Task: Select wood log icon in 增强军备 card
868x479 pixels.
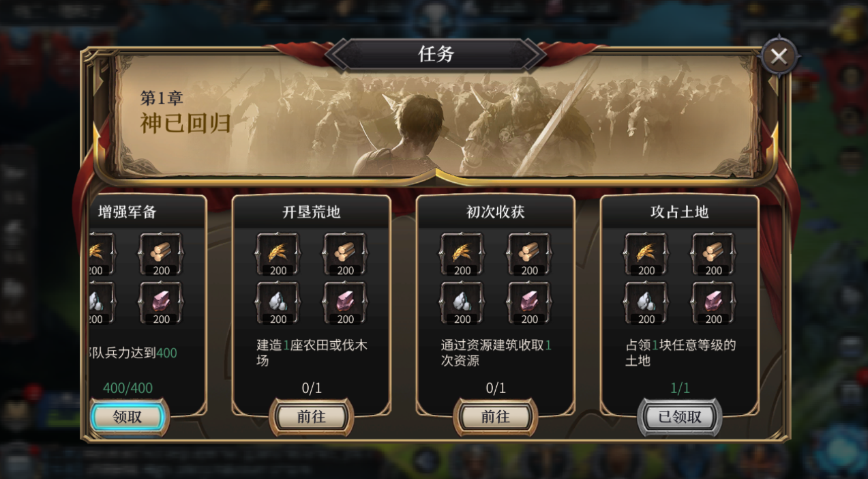Action: click(161, 255)
